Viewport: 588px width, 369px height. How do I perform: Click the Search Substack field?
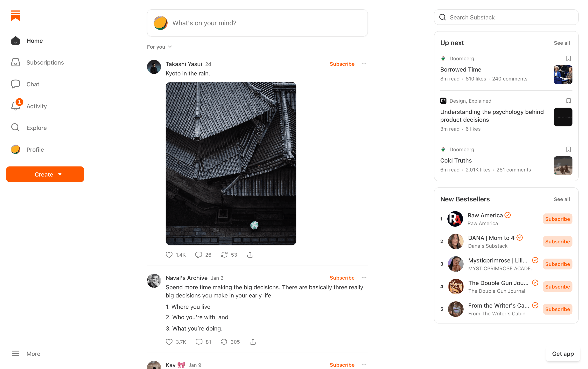[506, 17]
